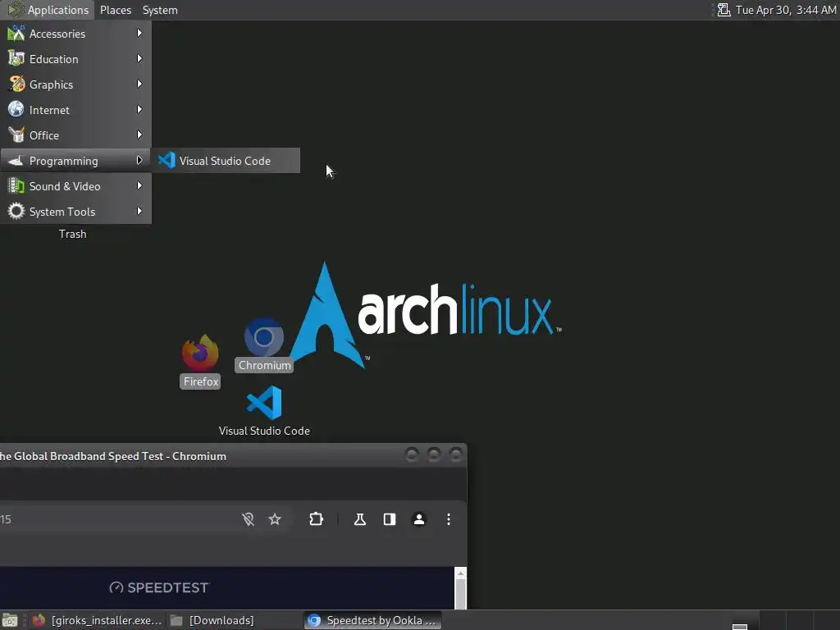
Task: Open Visual Studio Code from Programming submenu
Action: coord(225,161)
